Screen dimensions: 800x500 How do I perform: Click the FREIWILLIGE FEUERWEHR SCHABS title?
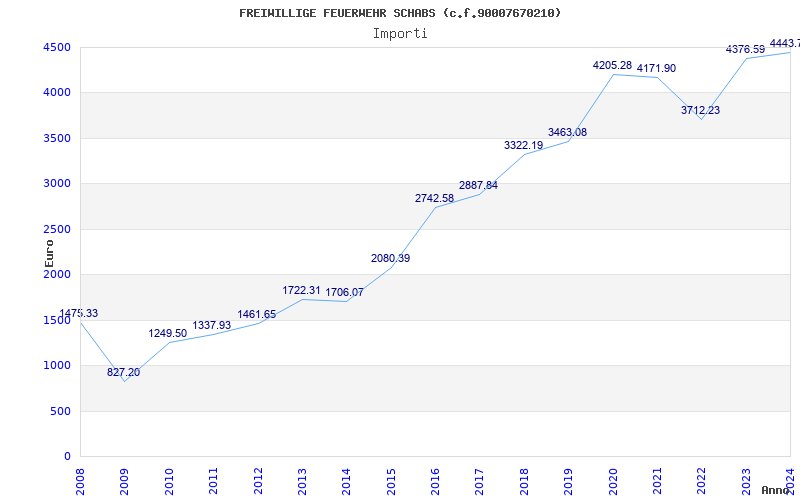400,13
